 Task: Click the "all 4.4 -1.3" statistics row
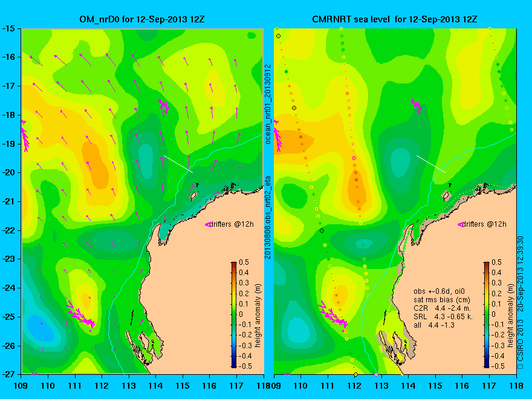click(x=434, y=325)
